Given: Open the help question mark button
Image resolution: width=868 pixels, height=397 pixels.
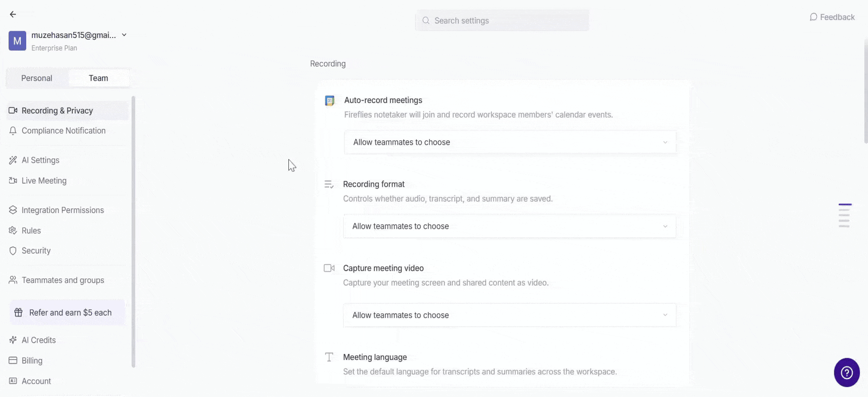Looking at the screenshot, I should coord(847,373).
